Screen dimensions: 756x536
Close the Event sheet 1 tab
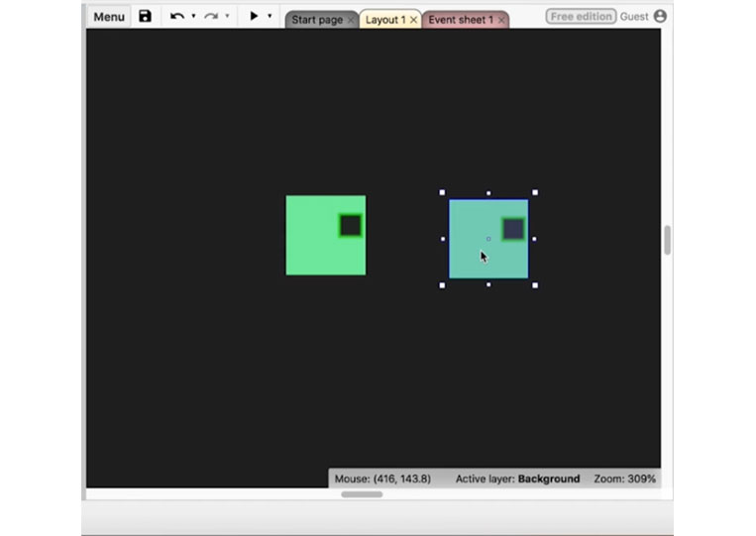tap(501, 20)
